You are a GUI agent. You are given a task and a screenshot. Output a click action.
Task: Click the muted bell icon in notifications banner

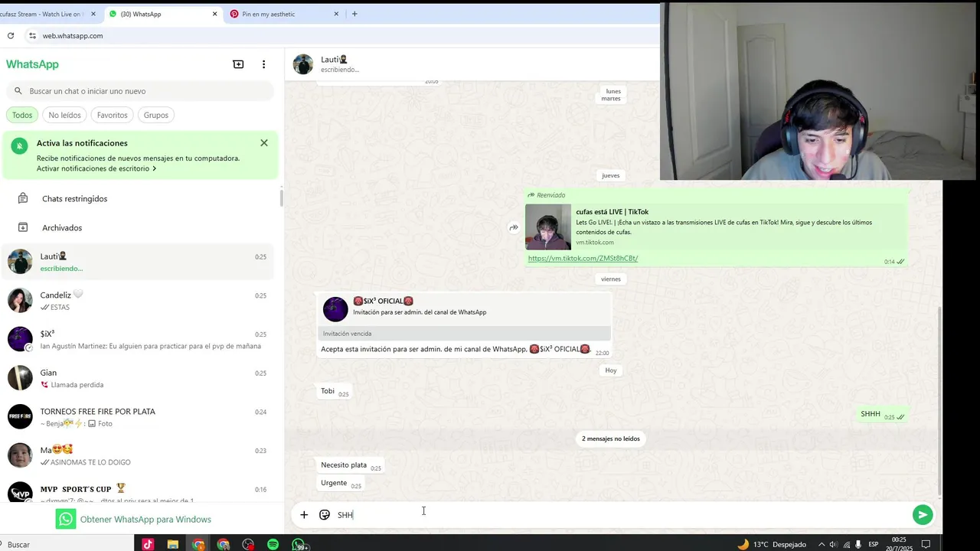20,146
